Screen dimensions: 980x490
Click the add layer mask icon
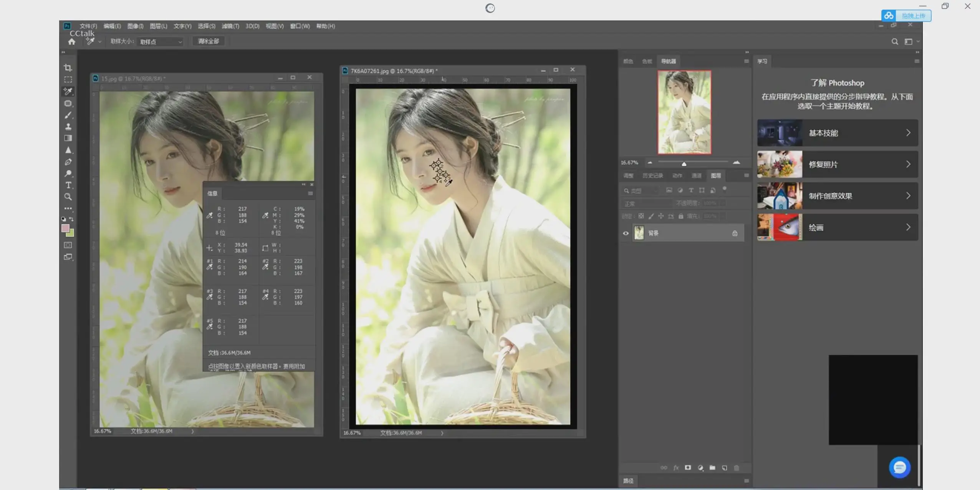(688, 468)
